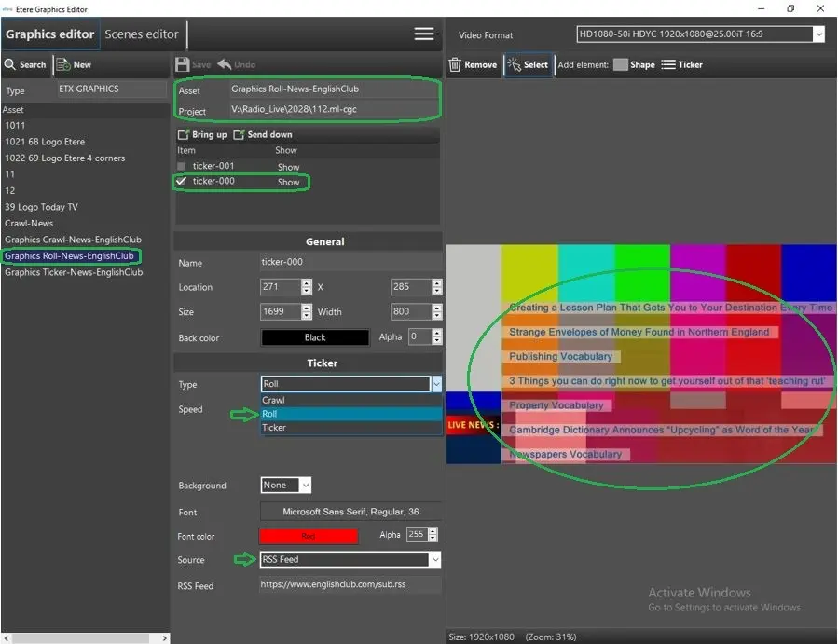
Task: Open the Background None dropdown
Action: click(x=305, y=485)
